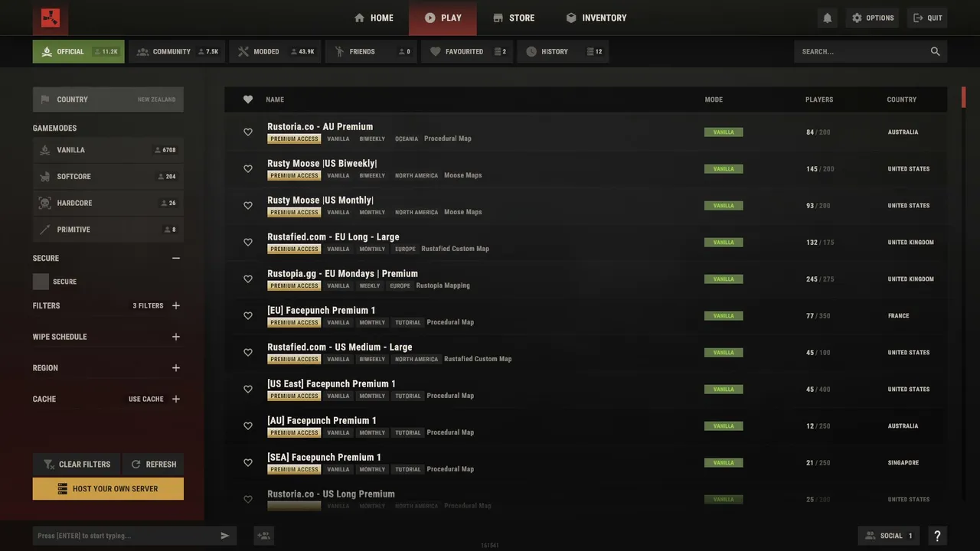This screenshot has height=551, width=980.
Task: Expand the Region section
Action: click(176, 368)
